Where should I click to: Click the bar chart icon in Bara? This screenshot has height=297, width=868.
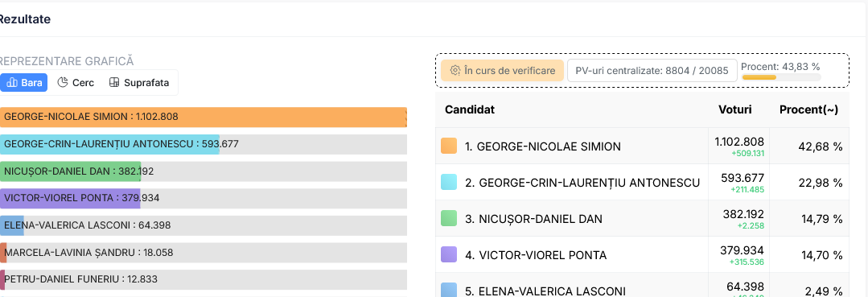coord(12,83)
